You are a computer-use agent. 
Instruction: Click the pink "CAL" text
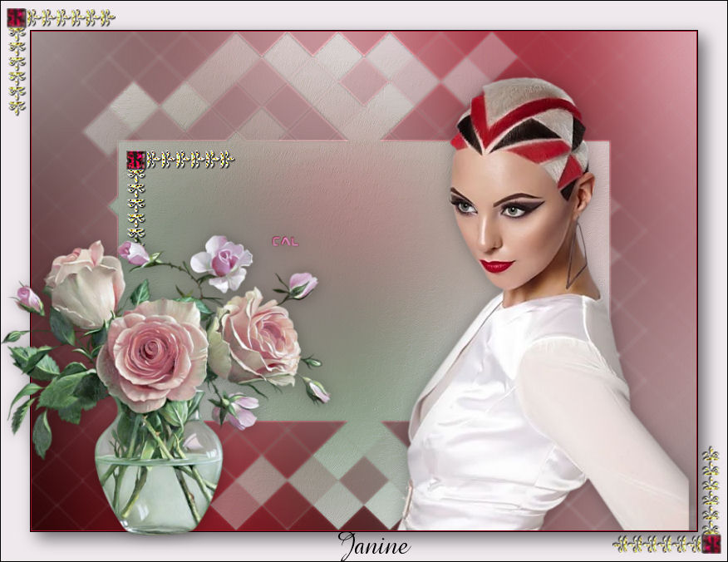point(285,242)
